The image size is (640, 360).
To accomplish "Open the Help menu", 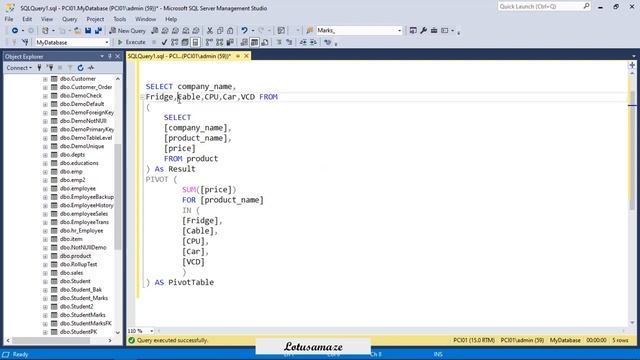I will click(x=171, y=19).
